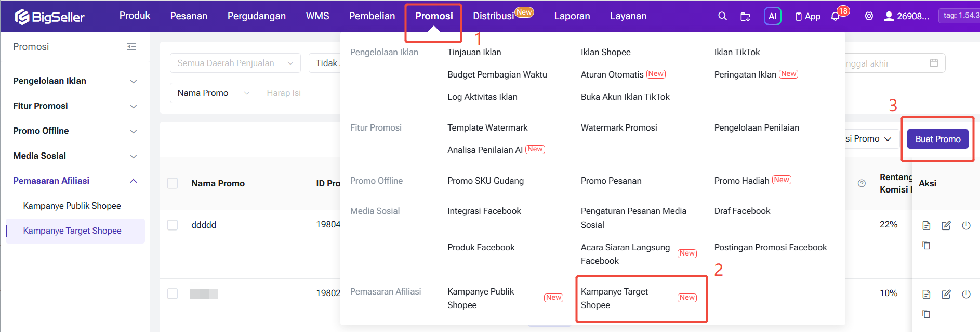
Task: Open the search magnifier icon in header
Action: click(722, 16)
